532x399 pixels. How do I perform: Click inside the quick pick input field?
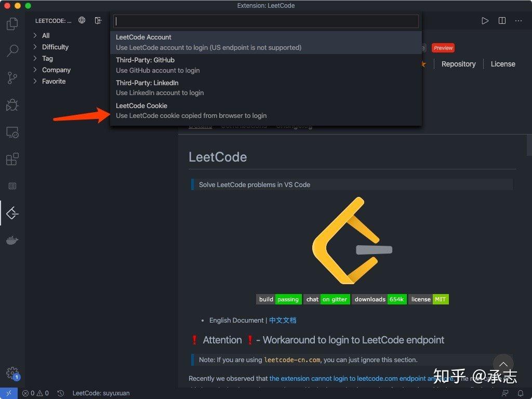265,21
